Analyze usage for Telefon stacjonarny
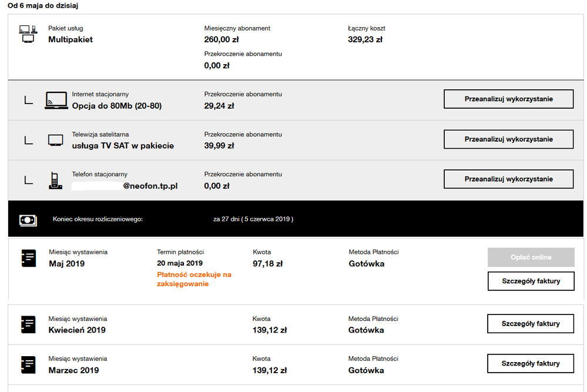Image resolution: width=587 pixels, height=392 pixels. 508,179
